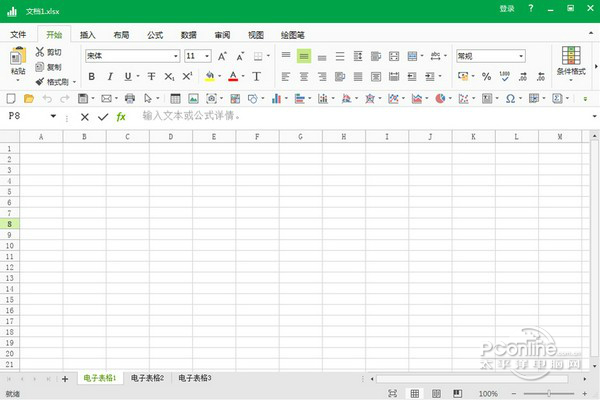Insert symbol with Omega icon
Viewport: 600px width, 400px height.
click(x=510, y=99)
